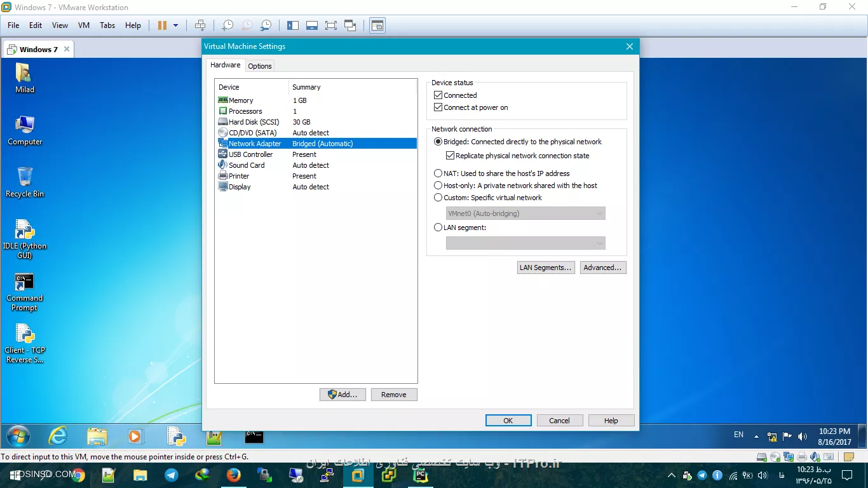The width and height of the screenshot is (868, 488).
Task: Open Chrome from host taskbar
Action: point(78,475)
